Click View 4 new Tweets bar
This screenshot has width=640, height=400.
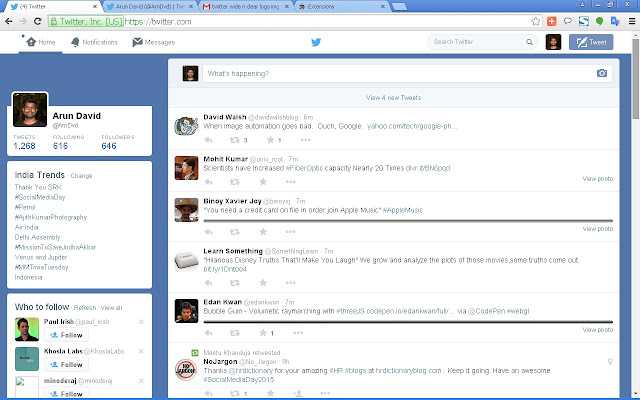click(x=393, y=98)
